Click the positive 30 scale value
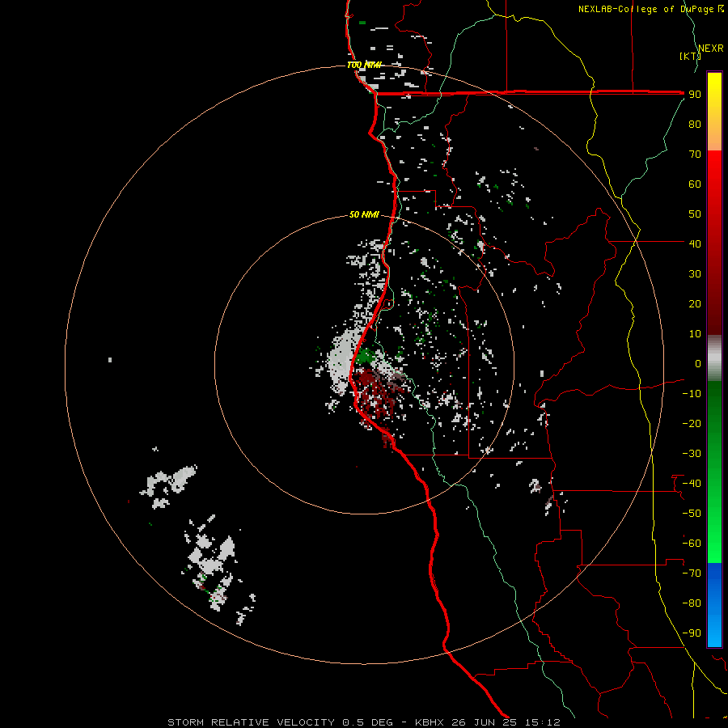This screenshot has height=728, width=728. pos(695,274)
